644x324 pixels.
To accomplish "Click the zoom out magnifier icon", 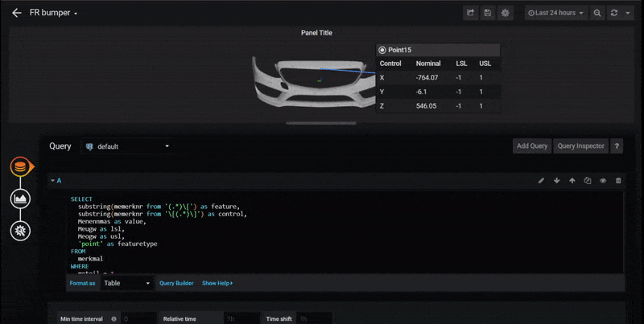I will (x=597, y=13).
